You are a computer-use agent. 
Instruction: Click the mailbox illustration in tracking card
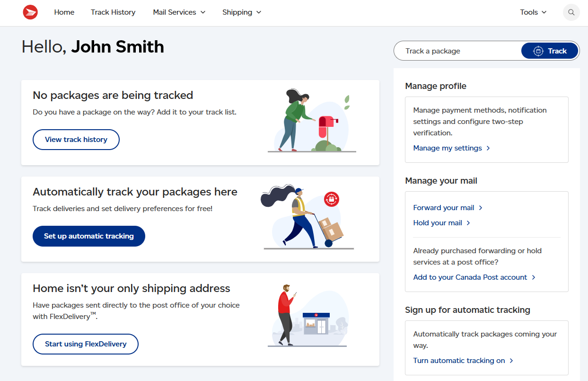coord(311,120)
